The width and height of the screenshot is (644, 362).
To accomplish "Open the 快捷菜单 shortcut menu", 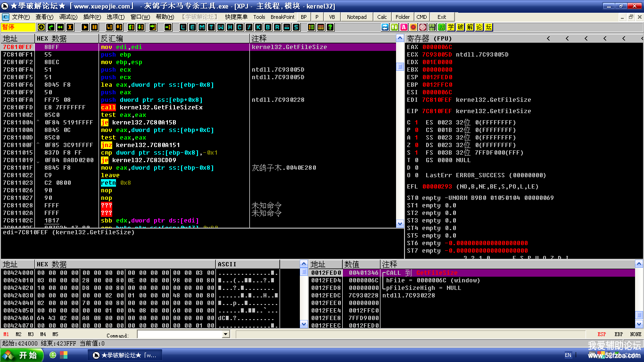I will click(236, 17).
